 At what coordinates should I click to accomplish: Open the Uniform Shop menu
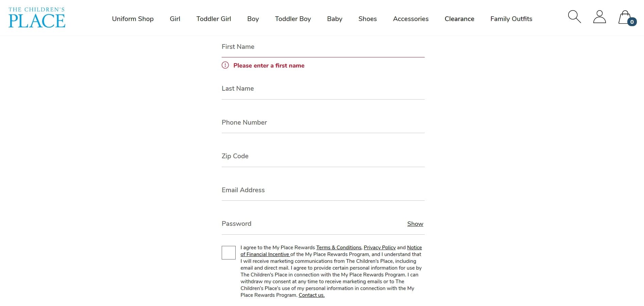[133, 19]
